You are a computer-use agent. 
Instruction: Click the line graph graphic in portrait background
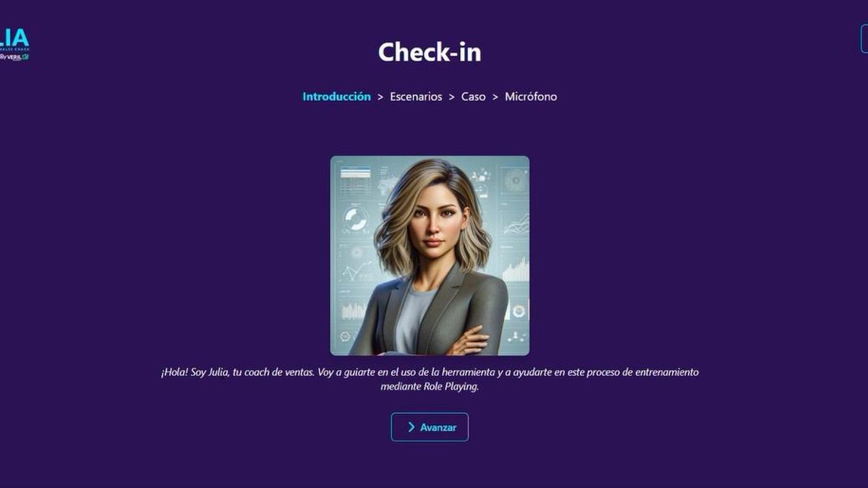(x=516, y=224)
